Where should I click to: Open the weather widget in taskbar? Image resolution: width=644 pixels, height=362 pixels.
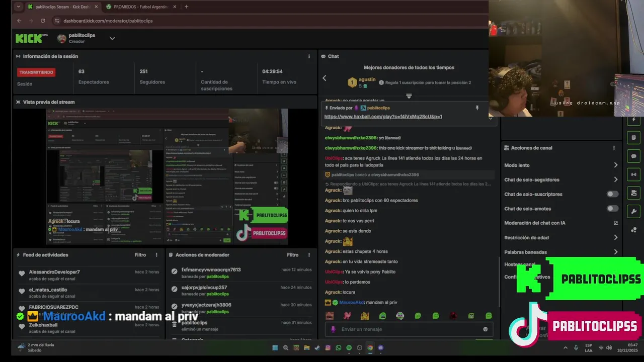click(36, 347)
